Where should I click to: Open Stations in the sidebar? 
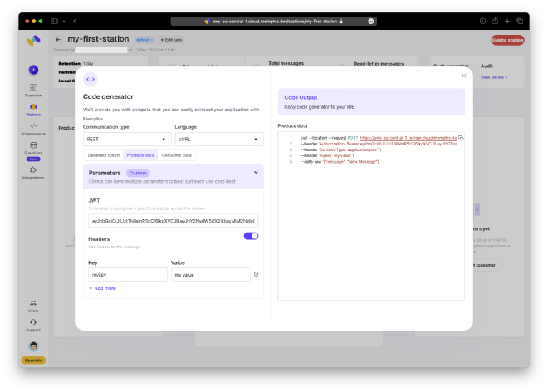click(32, 110)
